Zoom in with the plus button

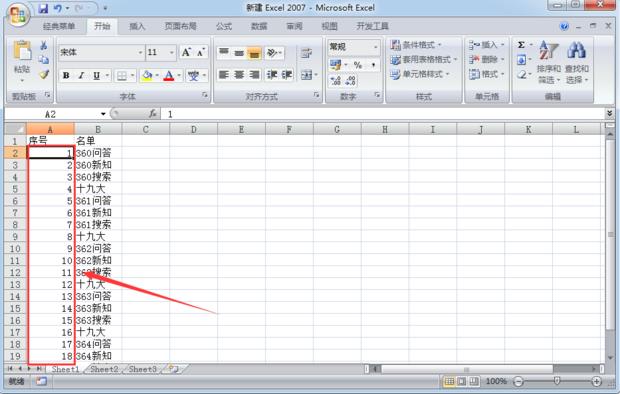[596, 381]
